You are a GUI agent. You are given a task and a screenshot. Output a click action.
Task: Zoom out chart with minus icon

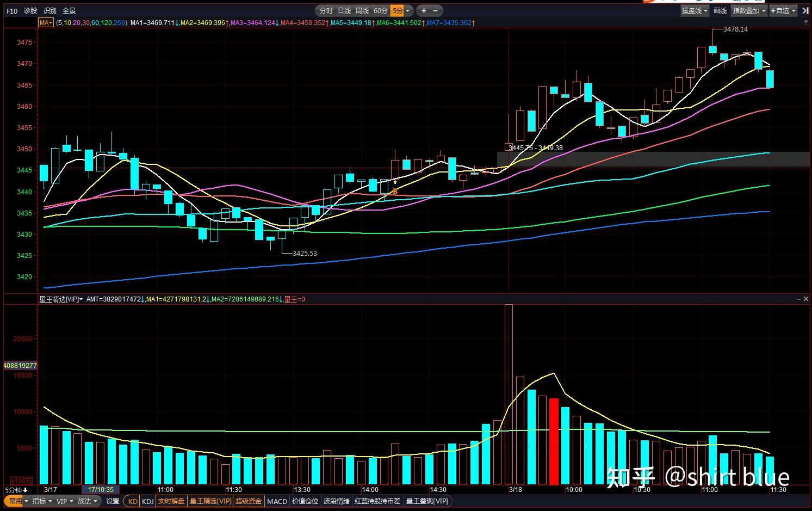[435, 11]
